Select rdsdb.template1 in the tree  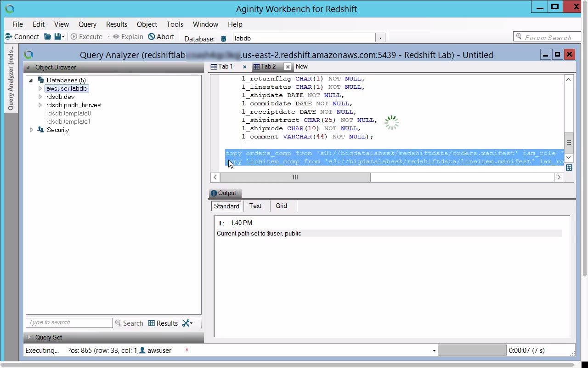pos(68,121)
